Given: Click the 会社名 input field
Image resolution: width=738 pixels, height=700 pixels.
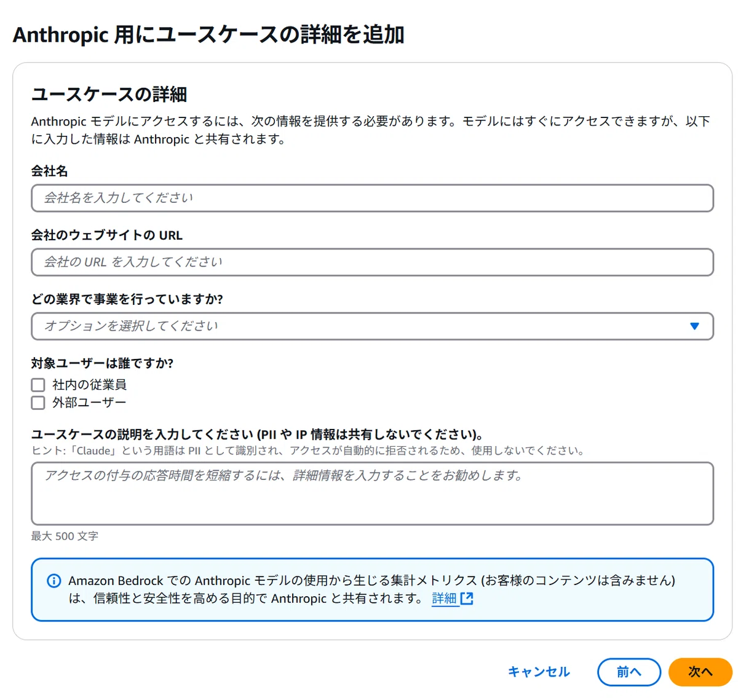Looking at the screenshot, I should [372, 198].
